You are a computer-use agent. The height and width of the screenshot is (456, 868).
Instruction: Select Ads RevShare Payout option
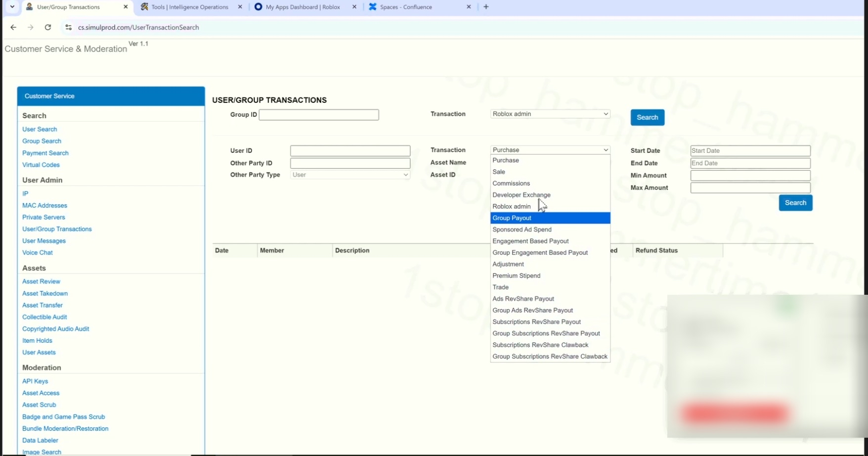550,299
